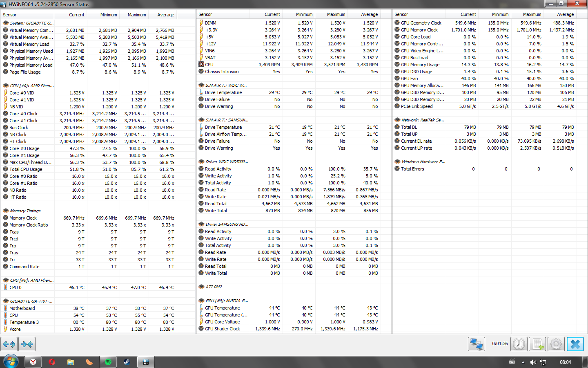Select the Total CPU Usage row

[98, 169]
